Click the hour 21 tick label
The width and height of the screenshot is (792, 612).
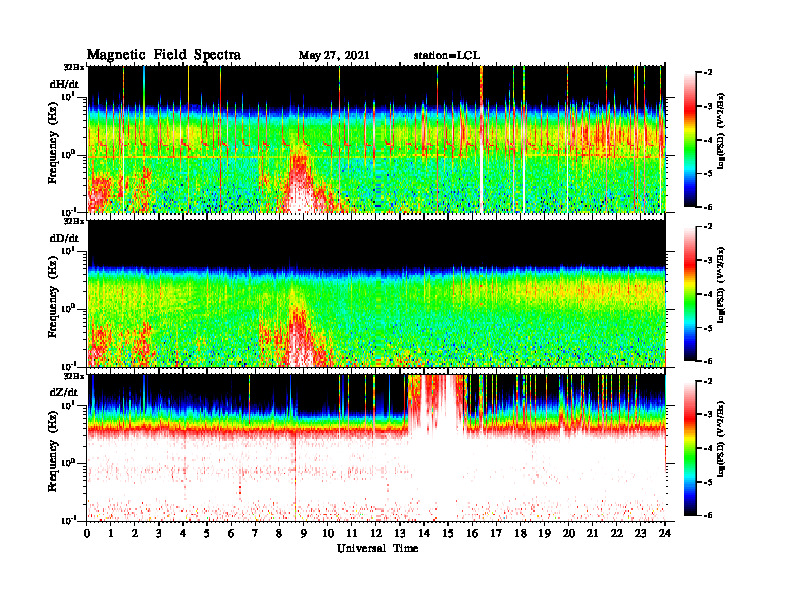coord(592,533)
